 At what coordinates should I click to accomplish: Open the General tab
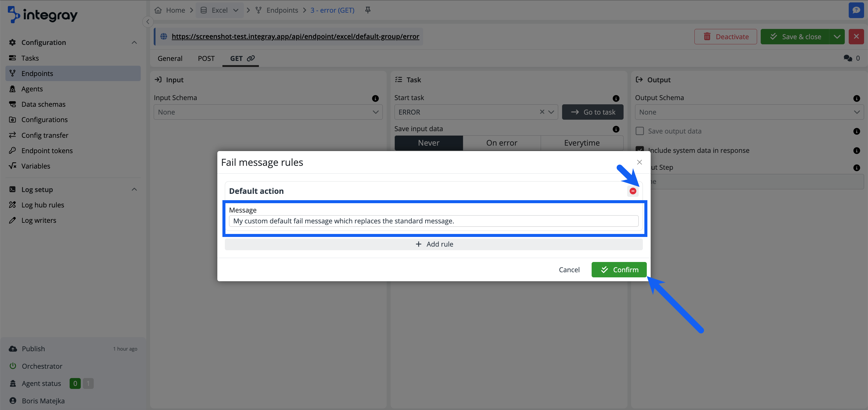tap(170, 58)
